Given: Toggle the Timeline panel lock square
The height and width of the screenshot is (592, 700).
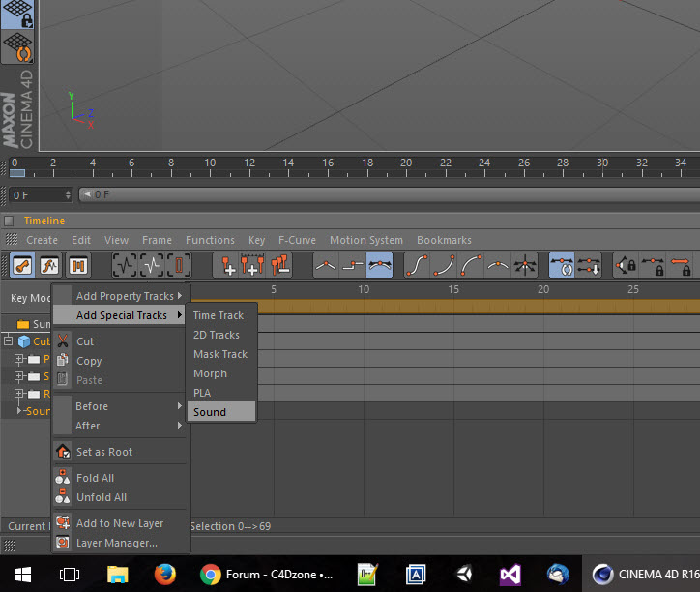Looking at the screenshot, I should (9, 221).
